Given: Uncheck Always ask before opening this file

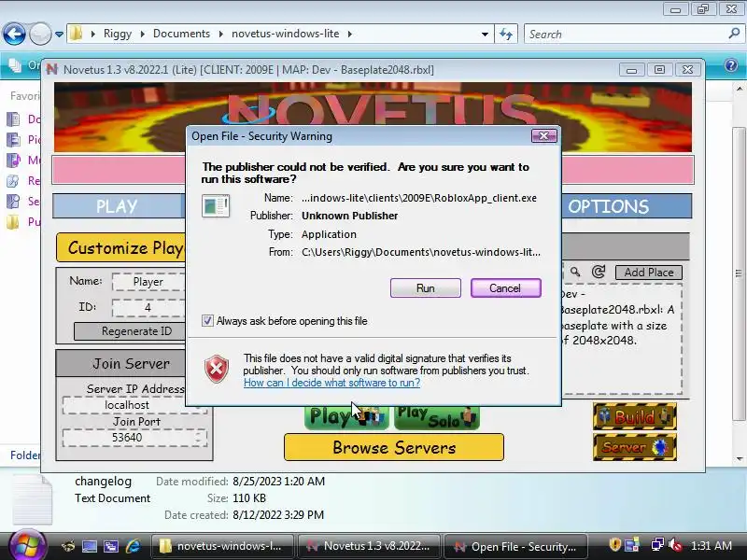Looking at the screenshot, I should pos(207,320).
